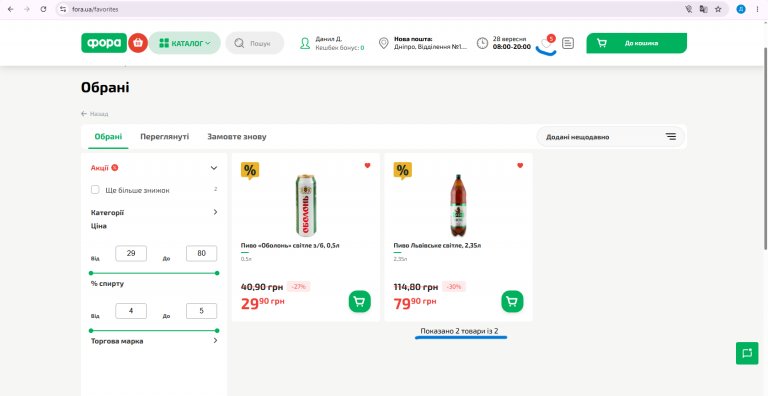Click the browser back arrow
Image resolution: width=768 pixels, height=396 pixels.
point(10,9)
